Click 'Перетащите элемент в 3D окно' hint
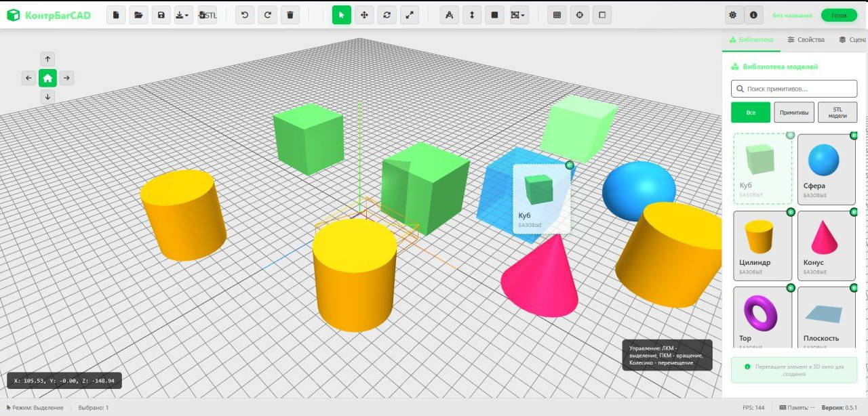 tap(794, 370)
